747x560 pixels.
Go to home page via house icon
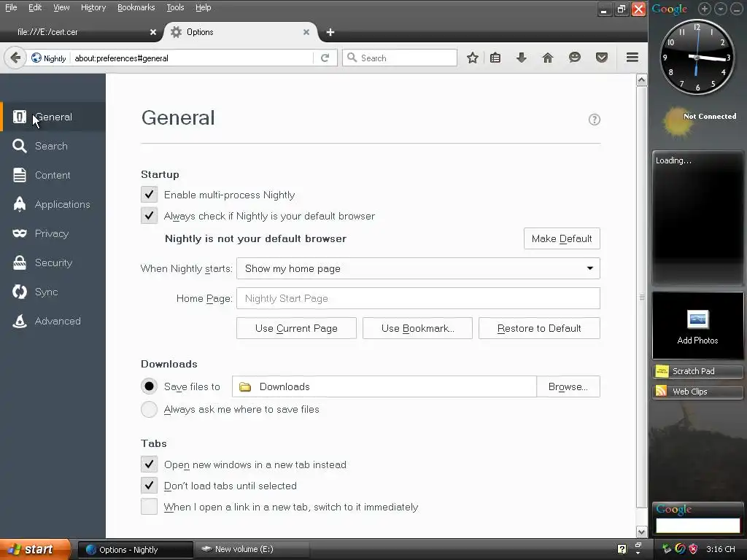(548, 58)
